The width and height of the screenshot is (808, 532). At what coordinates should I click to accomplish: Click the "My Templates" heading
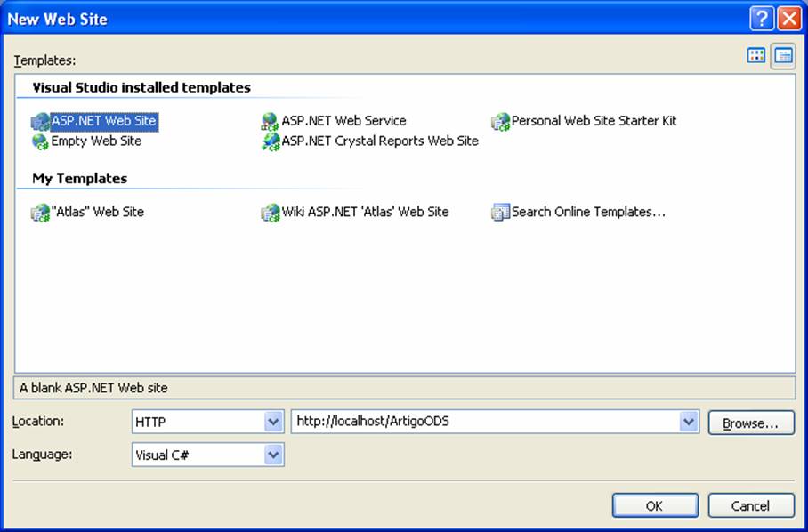[80, 179]
